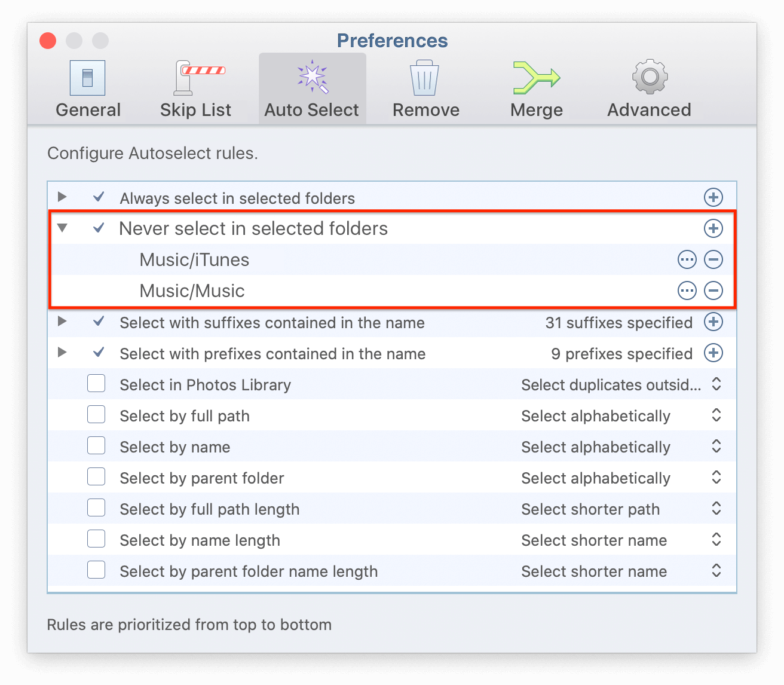Enable Select by name length checkbox

pyautogui.click(x=96, y=539)
